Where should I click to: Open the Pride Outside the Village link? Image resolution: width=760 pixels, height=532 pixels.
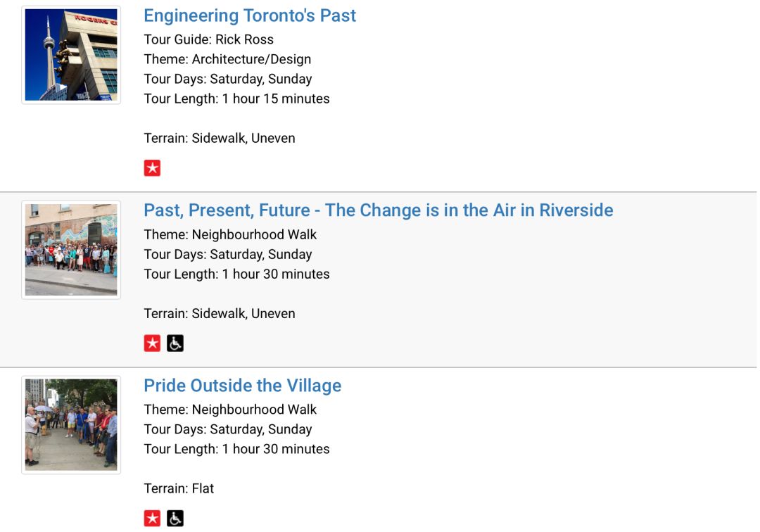coord(242,386)
